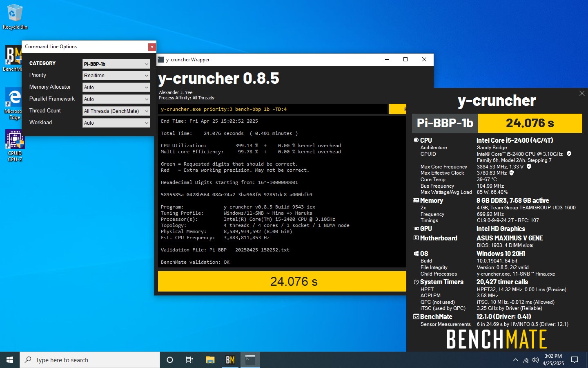The image size is (588, 368).
Task: Switch to BenchMate in the taskbar
Action: [x=230, y=360]
